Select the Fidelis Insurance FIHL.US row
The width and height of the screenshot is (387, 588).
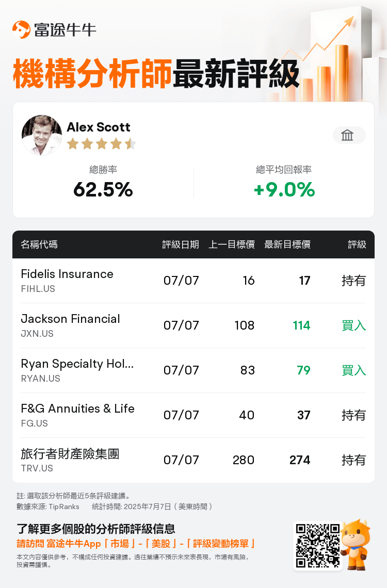click(193, 281)
